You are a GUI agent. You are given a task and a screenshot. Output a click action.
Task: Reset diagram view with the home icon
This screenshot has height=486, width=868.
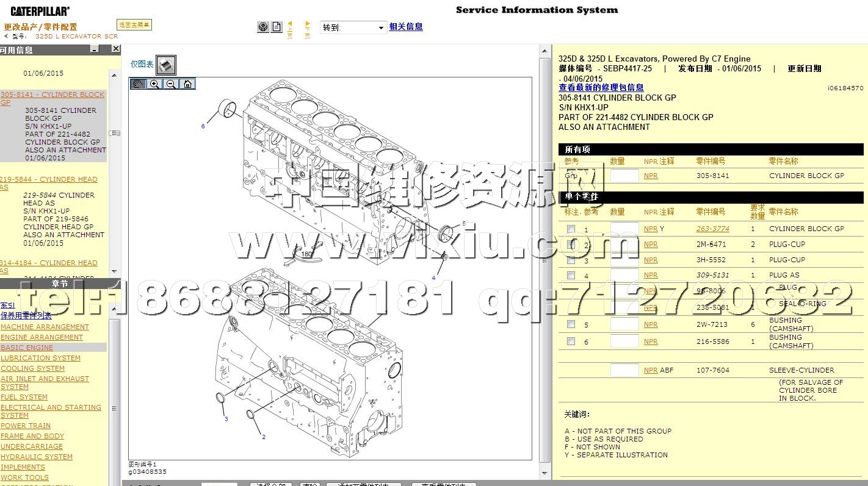[x=187, y=84]
